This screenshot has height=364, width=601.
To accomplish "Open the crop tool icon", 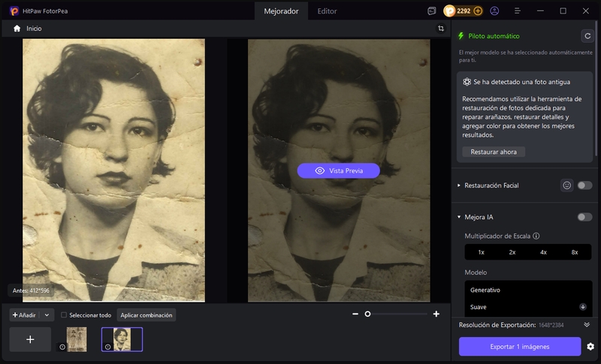I will [441, 29].
